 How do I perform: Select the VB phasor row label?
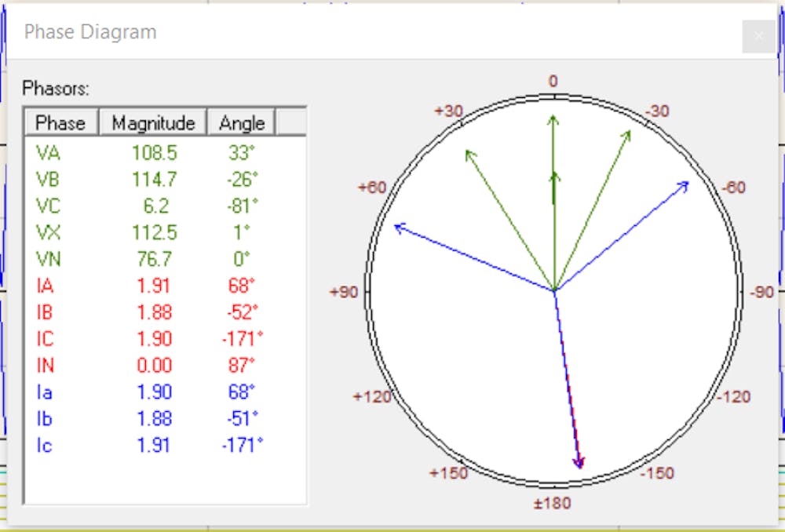click(48, 179)
